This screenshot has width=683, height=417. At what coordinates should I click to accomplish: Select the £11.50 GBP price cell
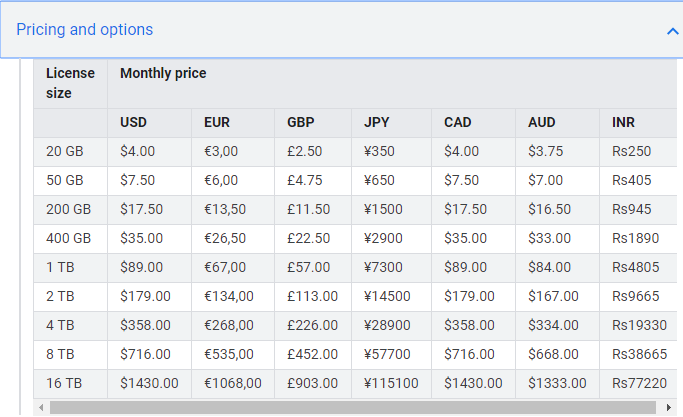313,210
